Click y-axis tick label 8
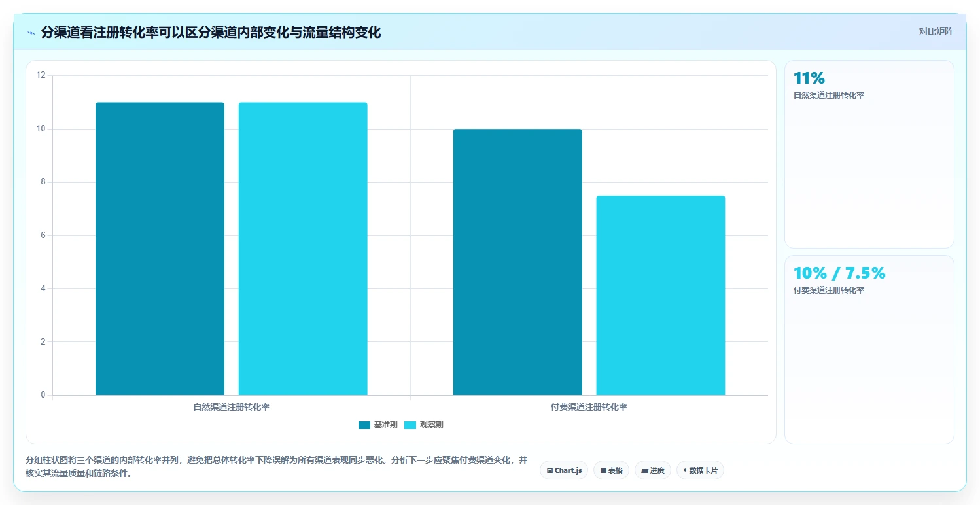This screenshot has width=980, height=505. 43,182
